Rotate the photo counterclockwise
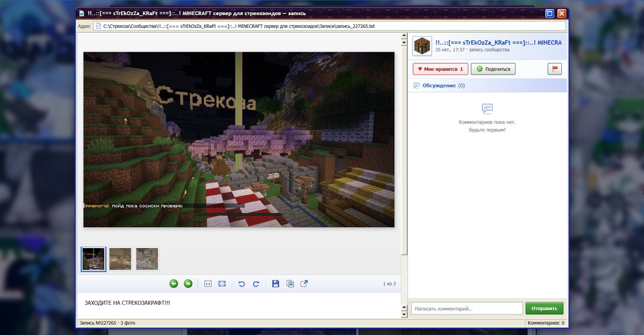Viewport: 644px width, 335px height. (241, 283)
